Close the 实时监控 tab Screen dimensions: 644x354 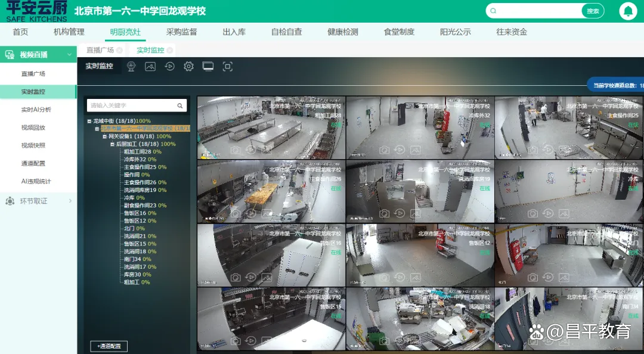pyautogui.click(x=170, y=51)
